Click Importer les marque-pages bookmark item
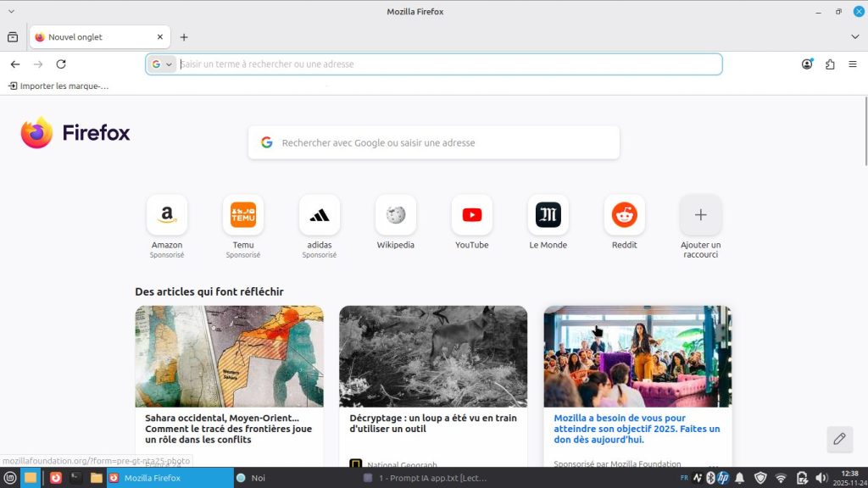 (58, 86)
